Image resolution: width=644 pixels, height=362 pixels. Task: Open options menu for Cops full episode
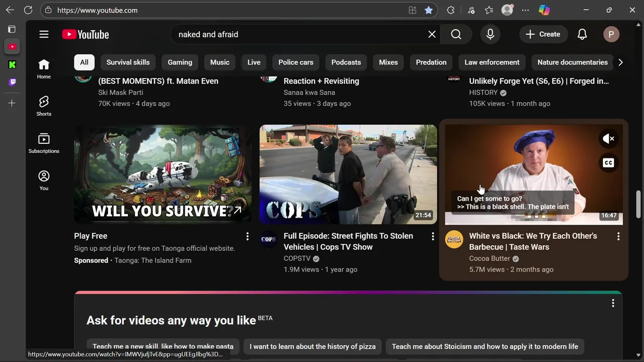coord(433,236)
